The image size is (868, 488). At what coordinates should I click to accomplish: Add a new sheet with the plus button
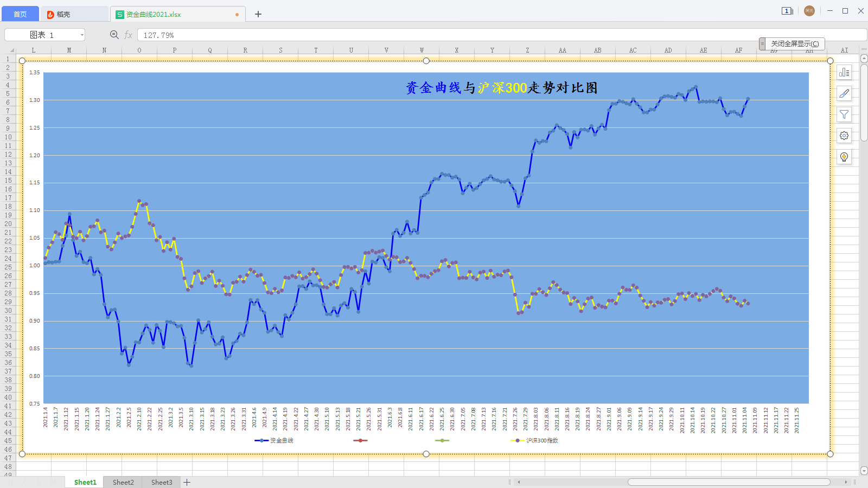pyautogui.click(x=187, y=482)
